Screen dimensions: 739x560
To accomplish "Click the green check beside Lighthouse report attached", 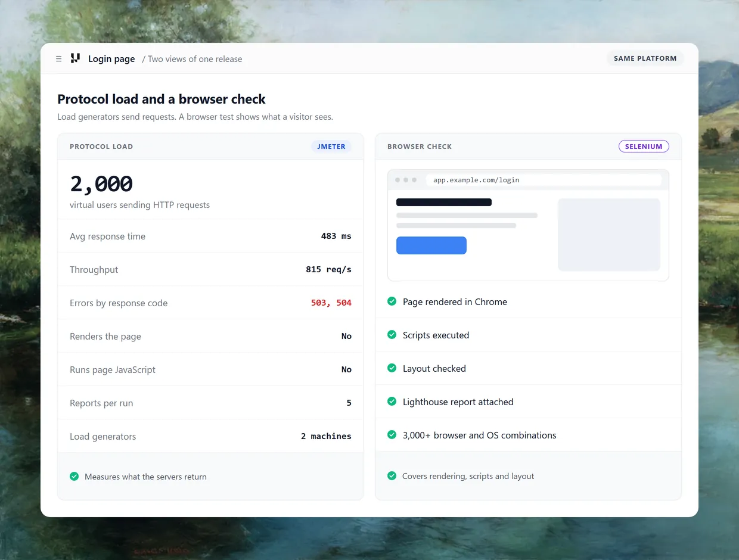I will (392, 402).
